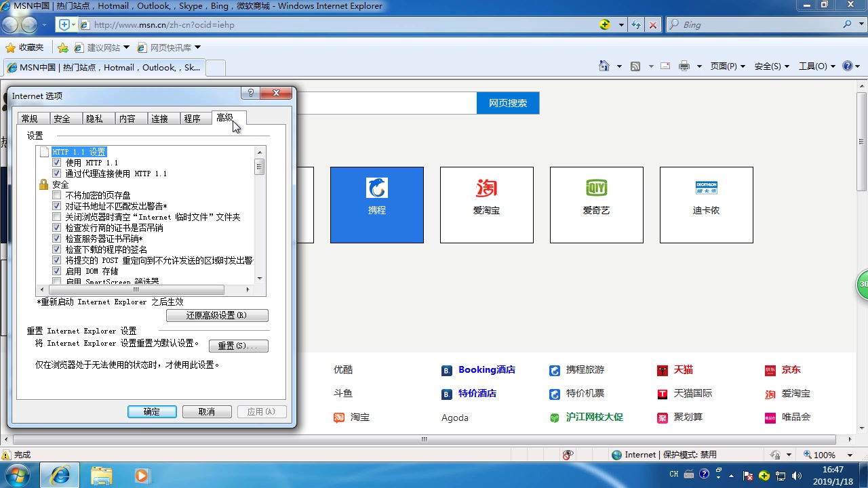Open the Bing search provider dropdown arrow
Image resolution: width=868 pixels, height=488 pixels.
pyautogui.click(x=861, y=24)
